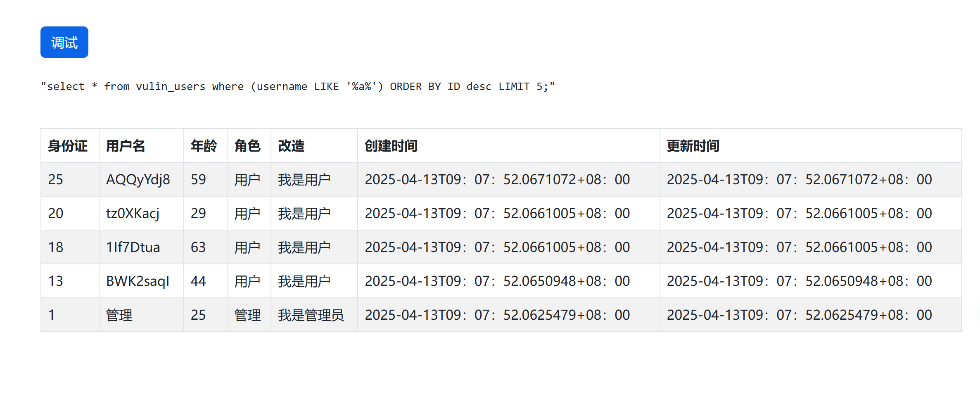Viewport: 980px width, 411px height.
Task: Click the SQL select query text
Action: coord(297,86)
